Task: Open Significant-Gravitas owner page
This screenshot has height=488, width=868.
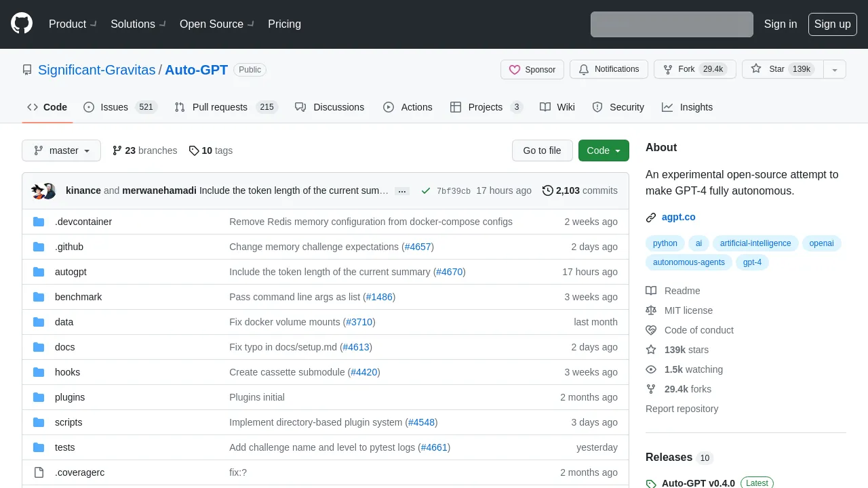Action: tap(96, 70)
